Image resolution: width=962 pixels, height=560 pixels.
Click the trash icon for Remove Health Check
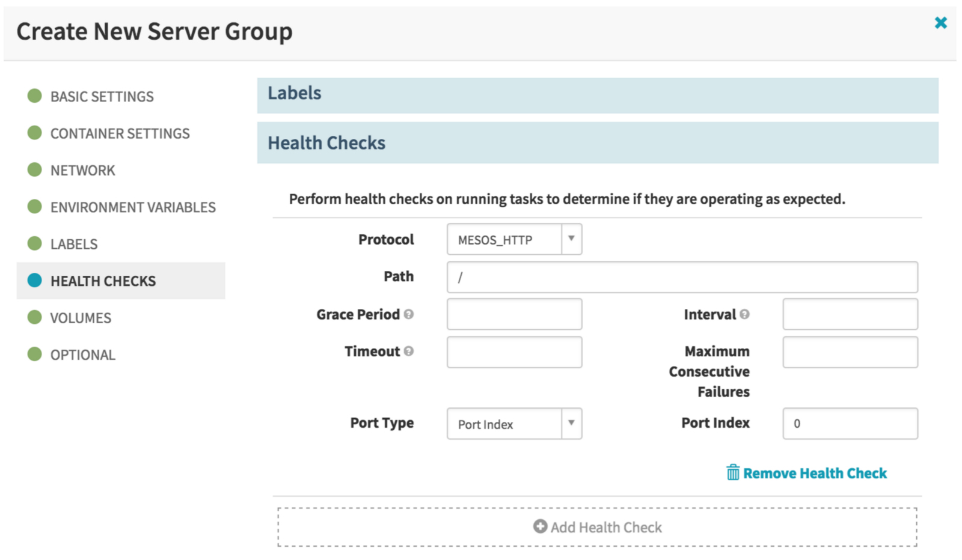733,472
